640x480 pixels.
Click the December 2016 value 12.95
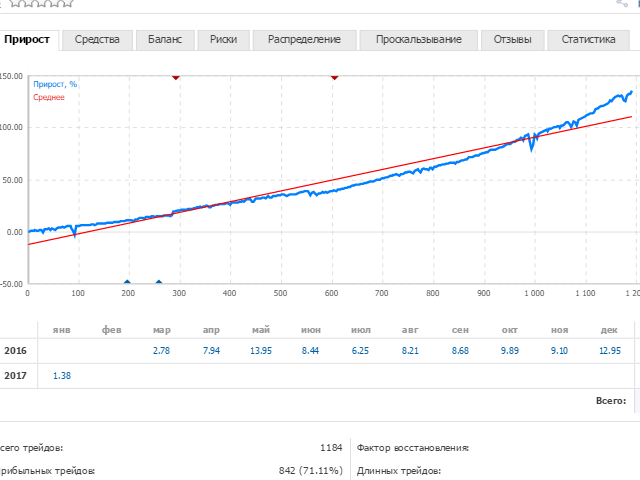tap(610, 351)
